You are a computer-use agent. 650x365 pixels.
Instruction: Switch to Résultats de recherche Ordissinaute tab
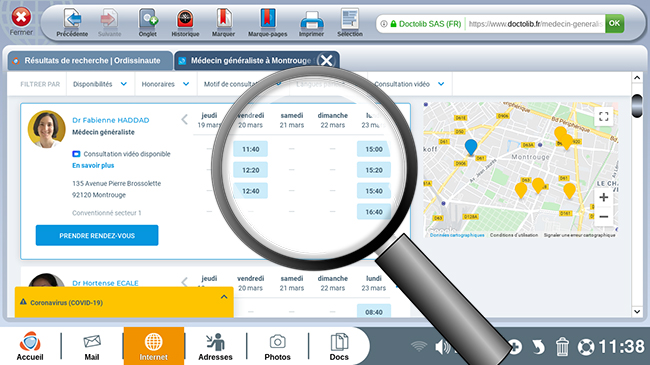click(x=90, y=61)
